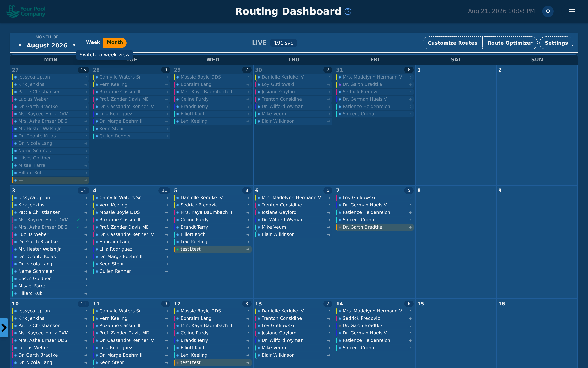Select the Sunday August 16 day number
588x368 pixels.
[x=501, y=304]
